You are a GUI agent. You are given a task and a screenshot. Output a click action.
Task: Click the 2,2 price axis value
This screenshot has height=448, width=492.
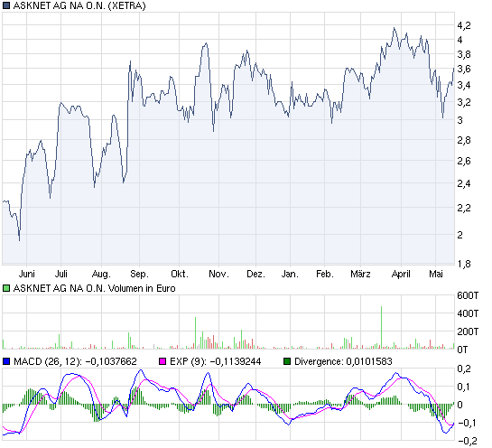[464, 208]
